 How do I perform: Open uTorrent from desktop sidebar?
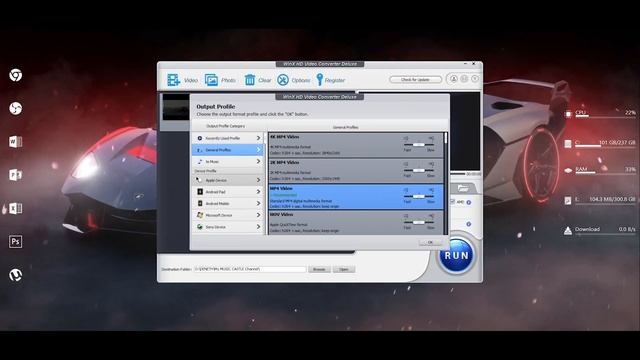click(16, 275)
